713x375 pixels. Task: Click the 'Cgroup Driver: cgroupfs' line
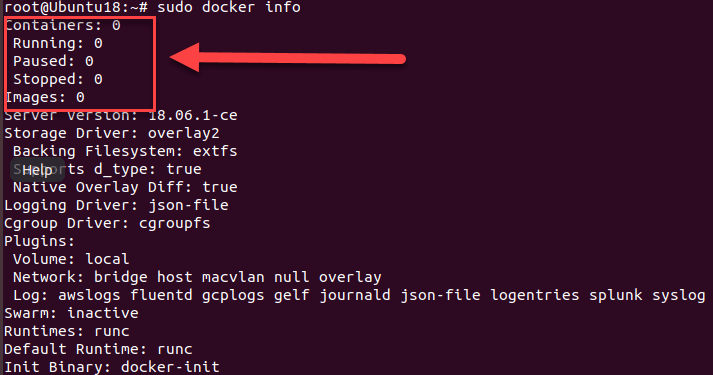(x=107, y=223)
